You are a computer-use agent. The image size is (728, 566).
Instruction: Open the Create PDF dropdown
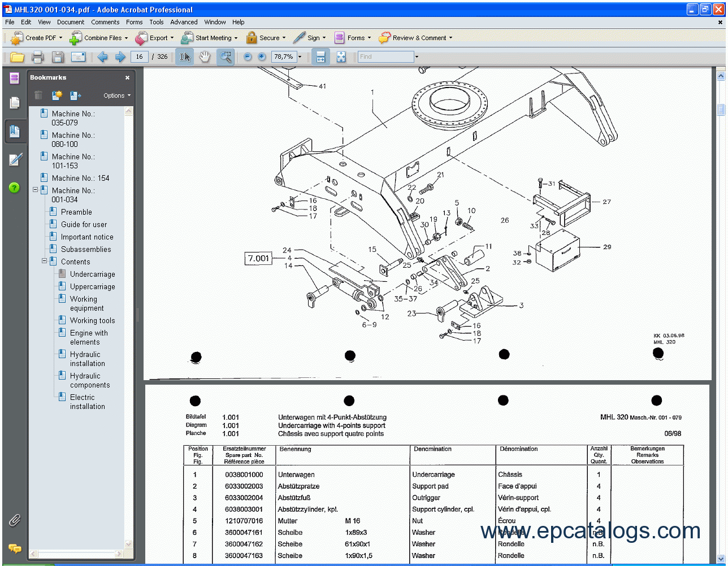point(37,38)
